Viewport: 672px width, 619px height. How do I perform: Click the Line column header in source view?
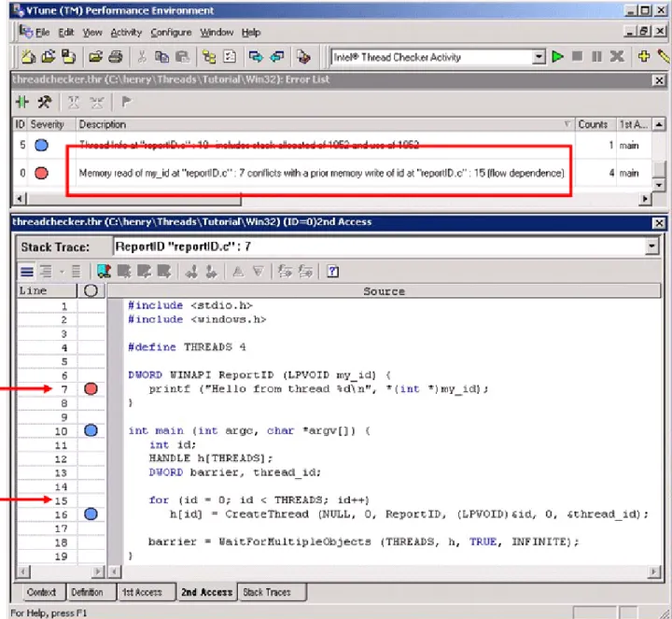47,290
